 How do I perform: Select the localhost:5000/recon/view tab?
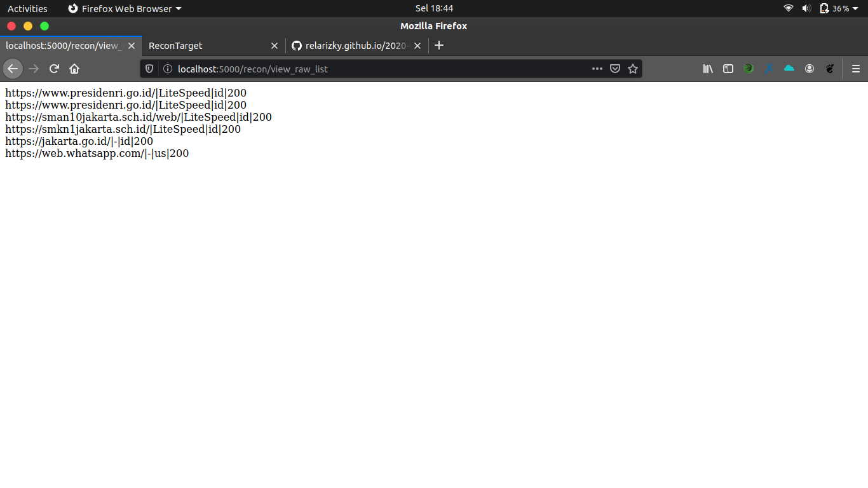(71, 46)
